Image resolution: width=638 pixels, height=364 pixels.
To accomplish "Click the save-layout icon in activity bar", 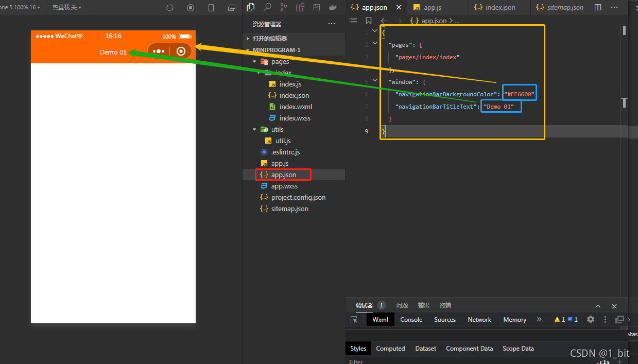I will coord(317,7).
